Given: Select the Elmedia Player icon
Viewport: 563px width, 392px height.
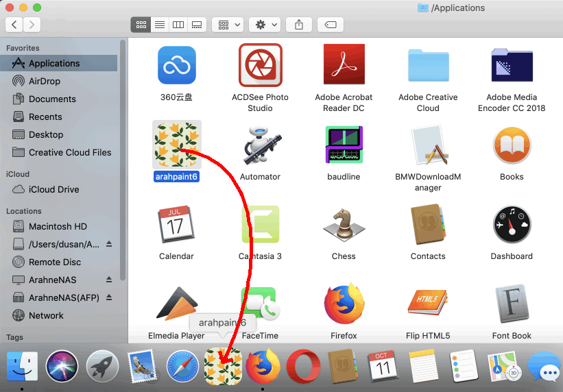Looking at the screenshot, I should (177, 304).
